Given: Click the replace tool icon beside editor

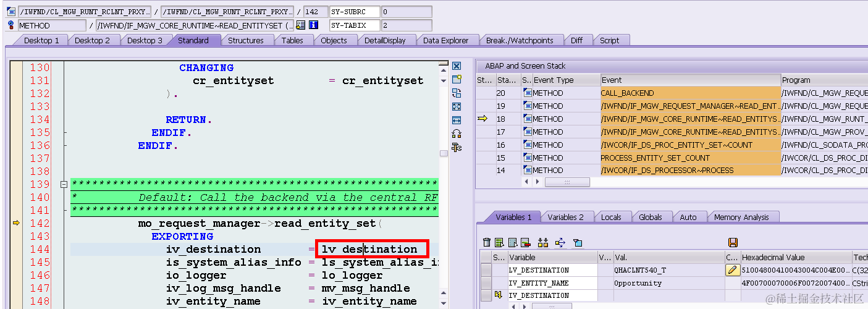Looking at the screenshot, I should [457, 93].
